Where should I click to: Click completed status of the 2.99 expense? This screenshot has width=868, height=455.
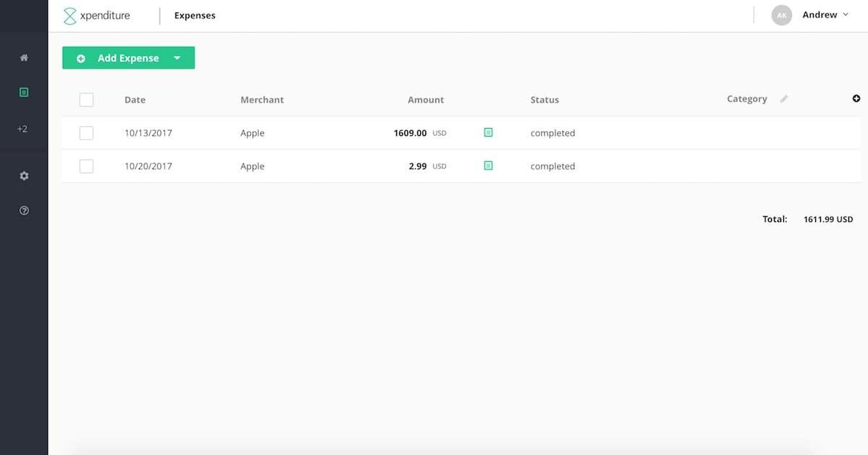point(553,166)
